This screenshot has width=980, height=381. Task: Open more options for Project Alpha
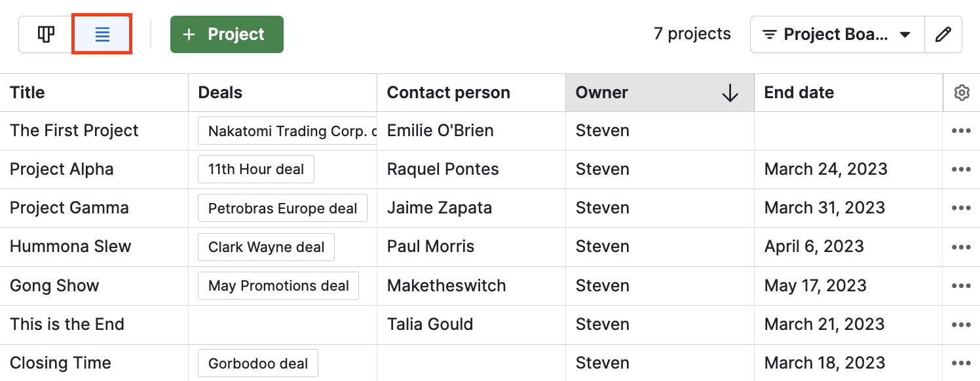coord(961,170)
